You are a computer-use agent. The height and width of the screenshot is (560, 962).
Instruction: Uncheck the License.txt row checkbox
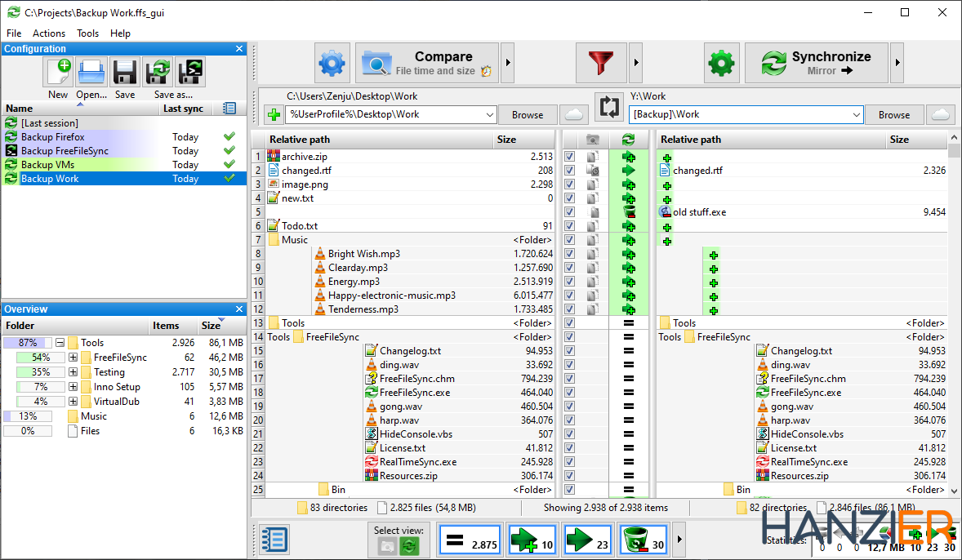pyautogui.click(x=570, y=447)
